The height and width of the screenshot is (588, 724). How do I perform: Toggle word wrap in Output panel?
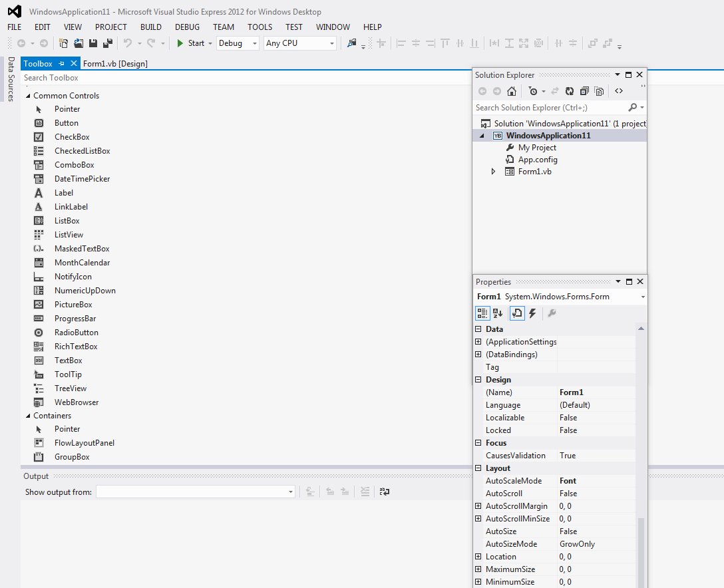[384, 492]
